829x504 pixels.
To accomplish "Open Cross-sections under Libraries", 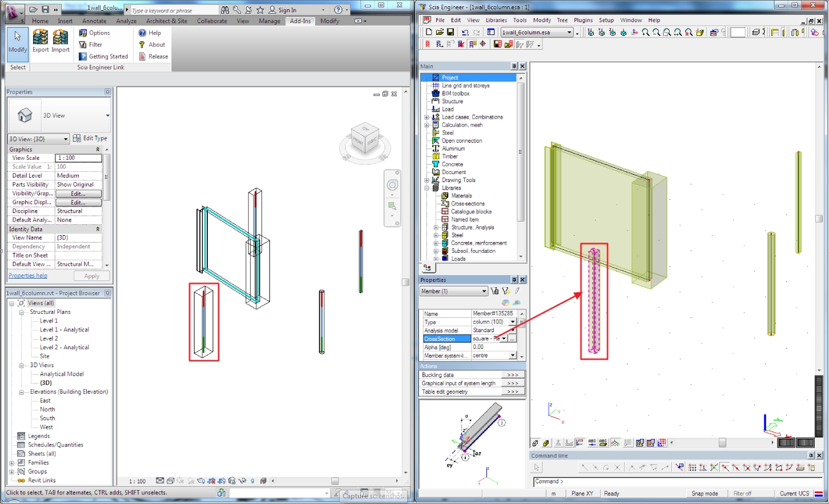I will click(x=468, y=204).
